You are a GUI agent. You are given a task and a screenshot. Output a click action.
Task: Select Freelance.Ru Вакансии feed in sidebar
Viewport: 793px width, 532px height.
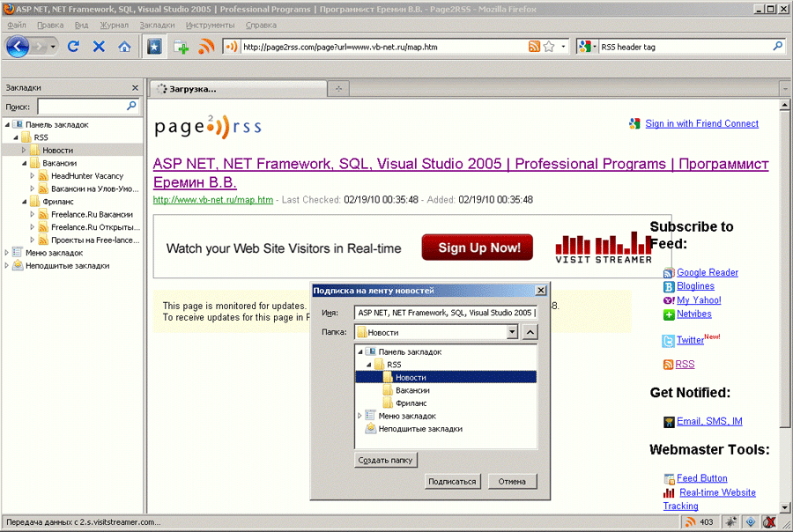coord(92,214)
